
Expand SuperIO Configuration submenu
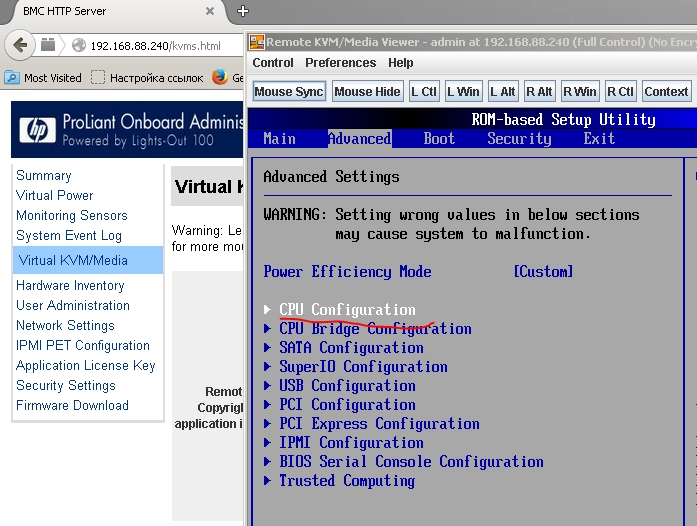(363, 367)
